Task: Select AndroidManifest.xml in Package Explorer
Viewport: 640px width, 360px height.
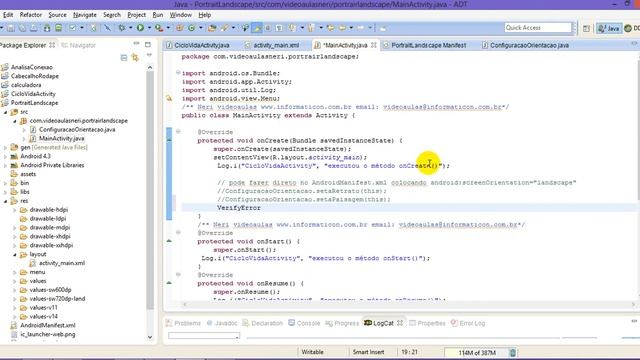Action: pos(47,325)
